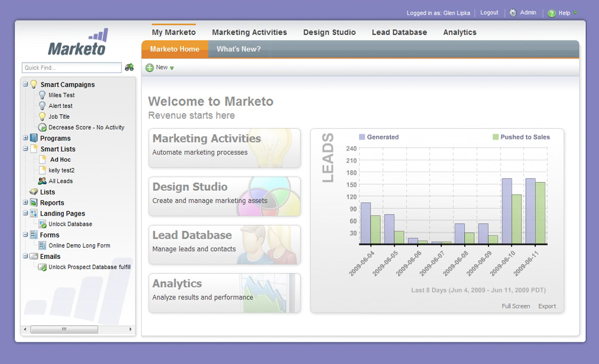Open the Analytics tile
Screen dimensions: 599x364
point(224,294)
